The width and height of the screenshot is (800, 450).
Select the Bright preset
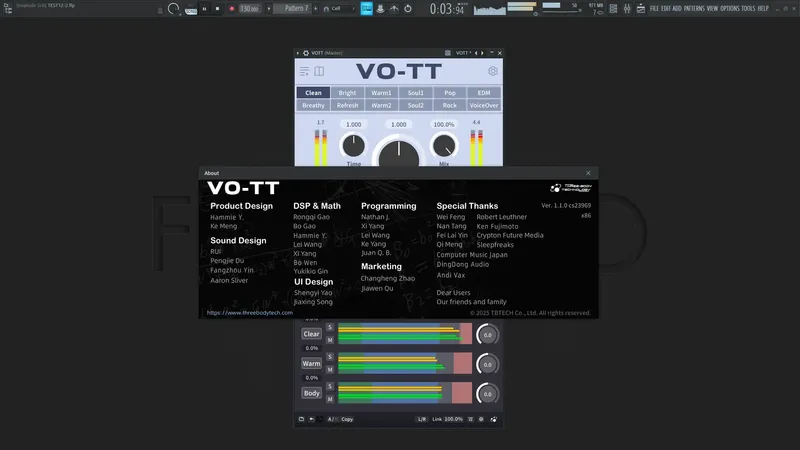click(x=347, y=93)
